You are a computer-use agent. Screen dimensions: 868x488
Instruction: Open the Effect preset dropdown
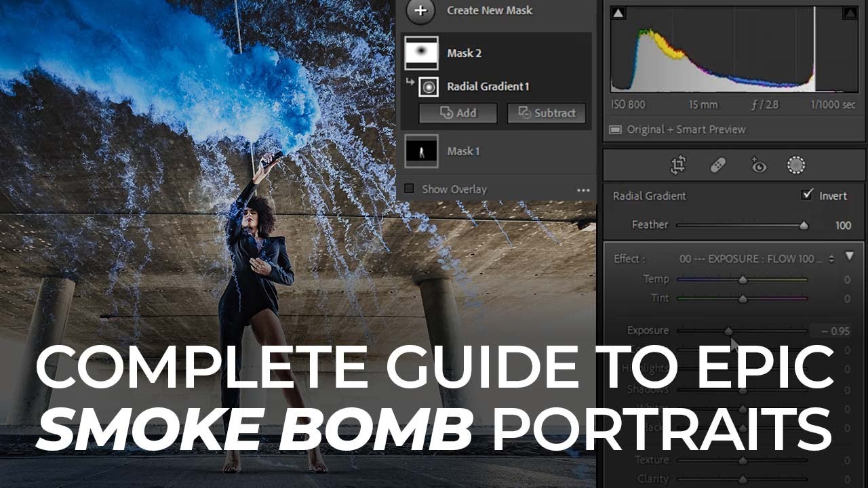757,259
